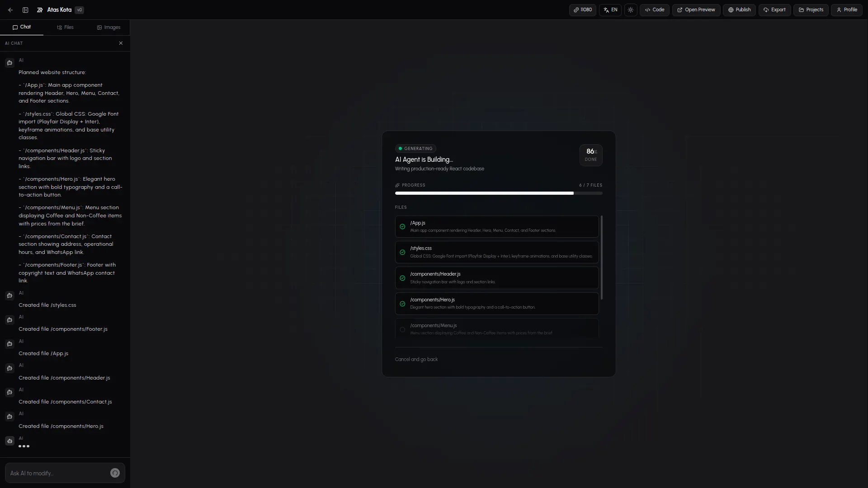868x488 pixels.
Task: Click the check icon beside /App.js
Action: click(402, 227)
